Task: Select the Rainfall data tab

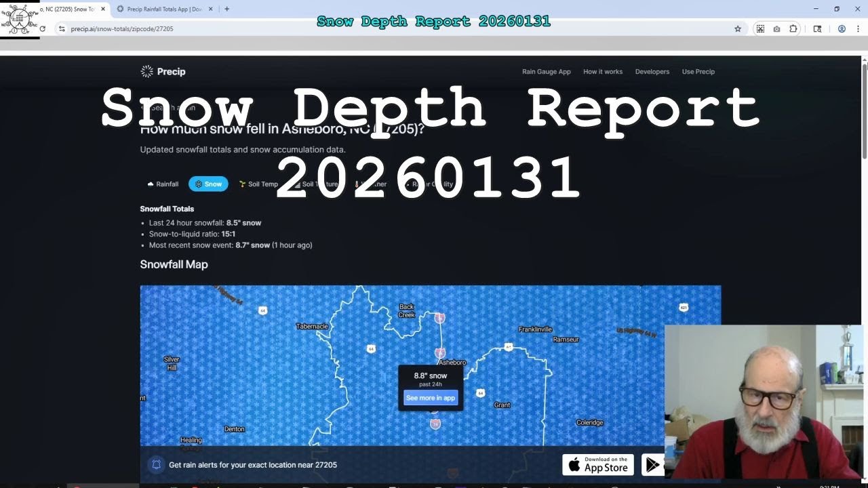Action: [163, 184]
